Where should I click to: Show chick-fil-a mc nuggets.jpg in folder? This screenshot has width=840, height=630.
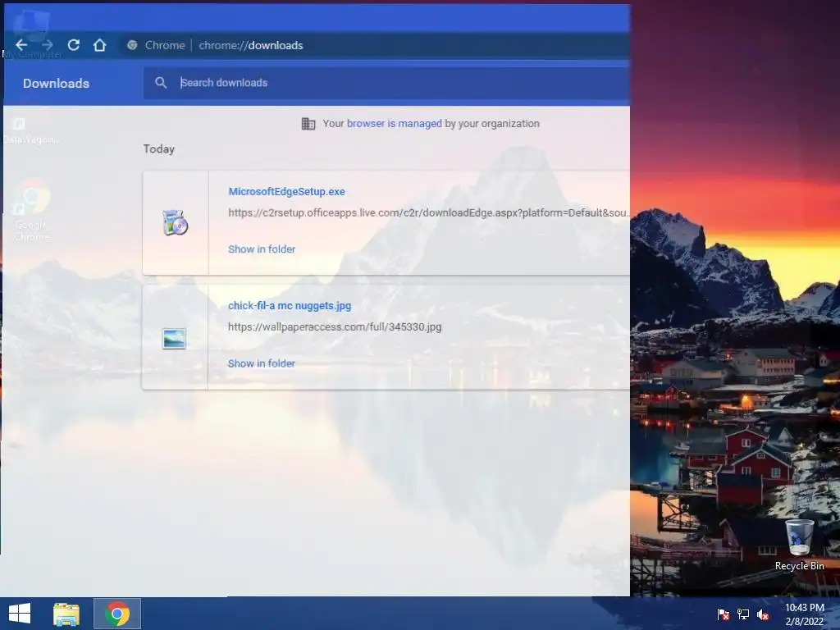(x=262, y=363)
